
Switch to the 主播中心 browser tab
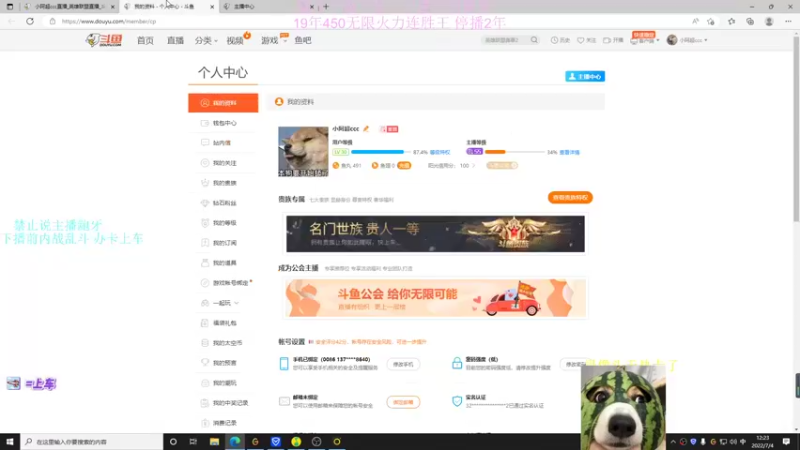click(269, 7)
